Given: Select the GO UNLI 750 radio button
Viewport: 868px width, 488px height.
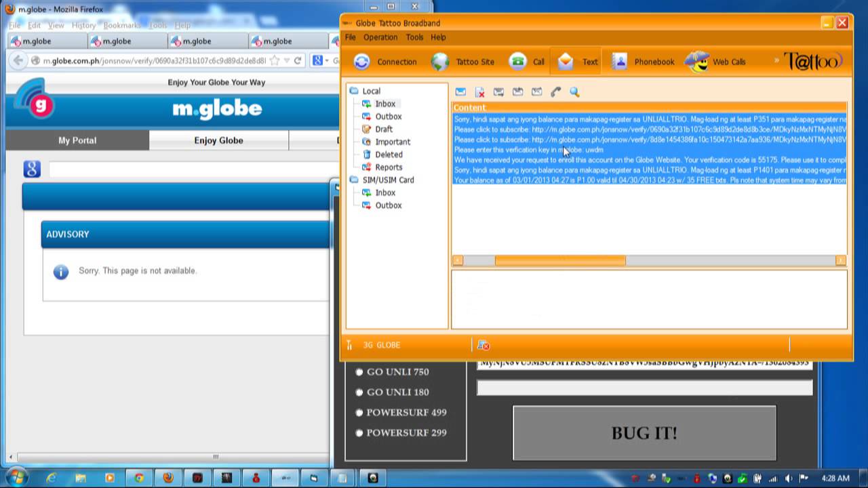Looking at the screenshot, I should point(359,371).
